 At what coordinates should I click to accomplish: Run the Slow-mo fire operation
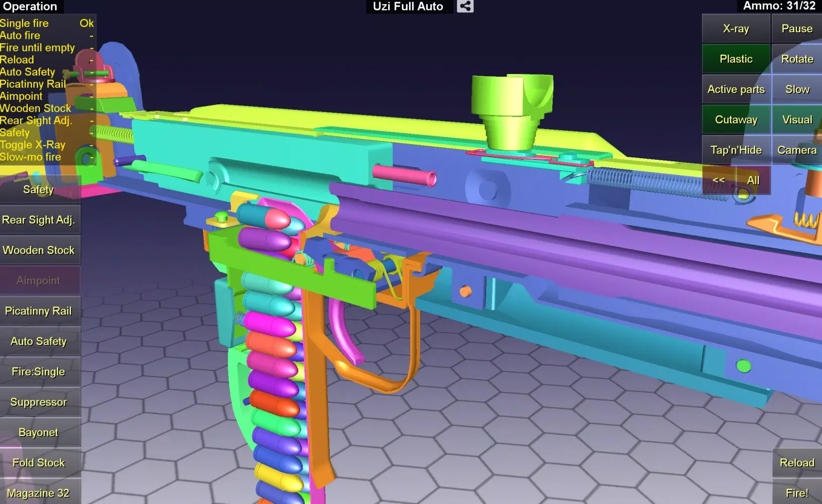(30, 157)
